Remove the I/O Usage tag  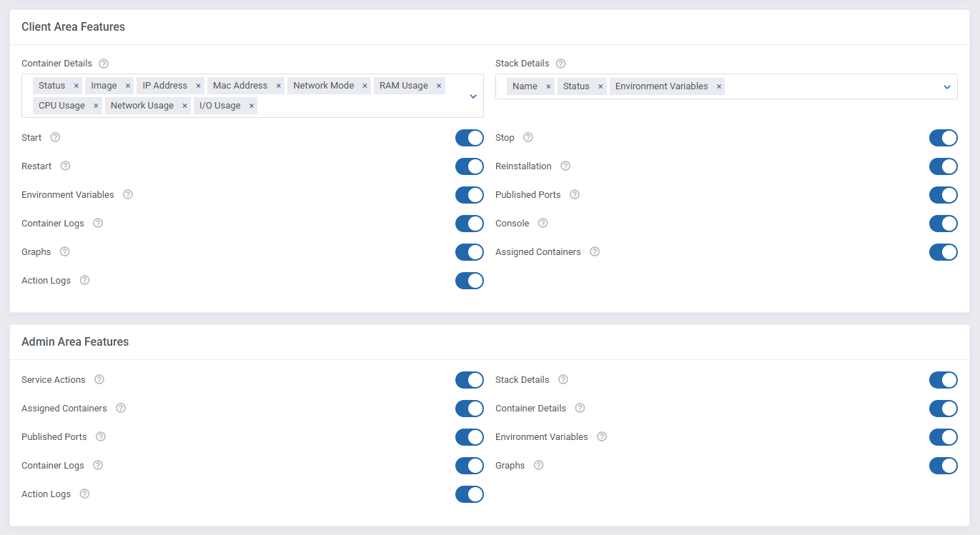(x=252, y=106)
